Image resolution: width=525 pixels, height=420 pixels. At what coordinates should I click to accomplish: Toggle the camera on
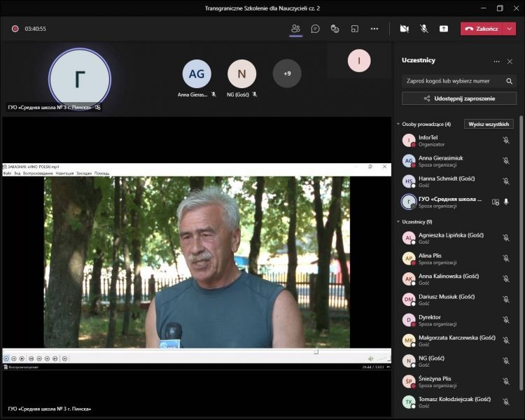pyautogui.click(x=404, y=29)
